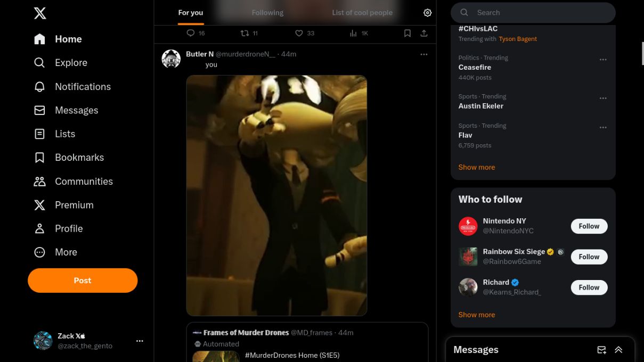View analytics icon showing 1K views
The width and height of the screenshot is (644, 362).
pos(353,33)
